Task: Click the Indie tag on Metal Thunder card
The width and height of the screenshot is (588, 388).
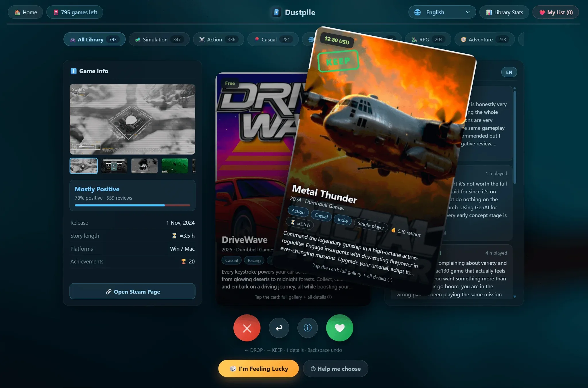Action: tap(343, 220)
